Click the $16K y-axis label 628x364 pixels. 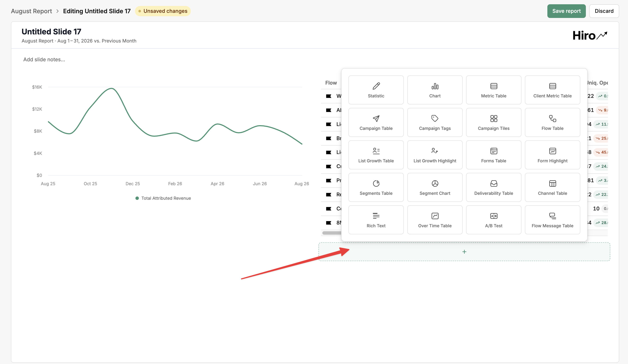coord(37,87)
